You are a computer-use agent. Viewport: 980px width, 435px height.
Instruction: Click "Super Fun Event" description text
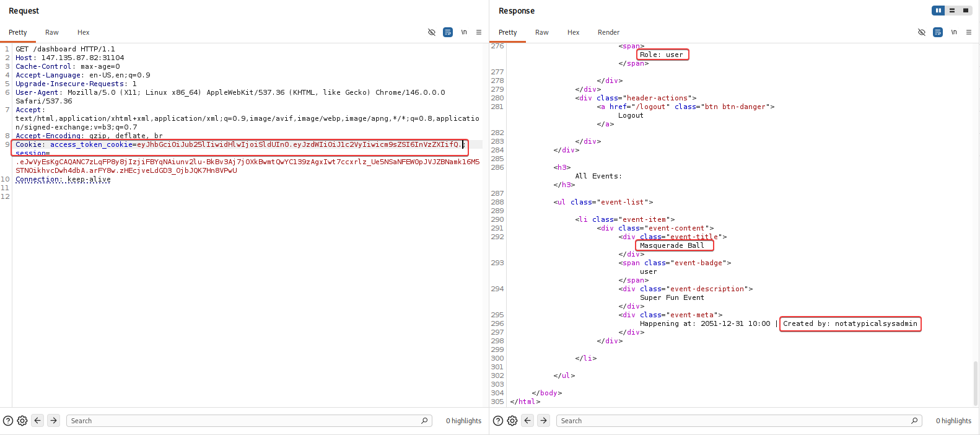click(x=672, y=297)
